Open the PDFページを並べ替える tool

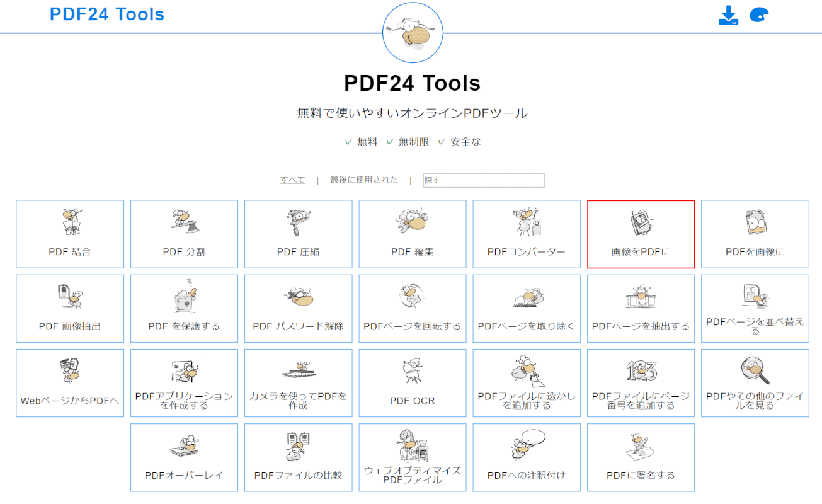tap(755, 309)
